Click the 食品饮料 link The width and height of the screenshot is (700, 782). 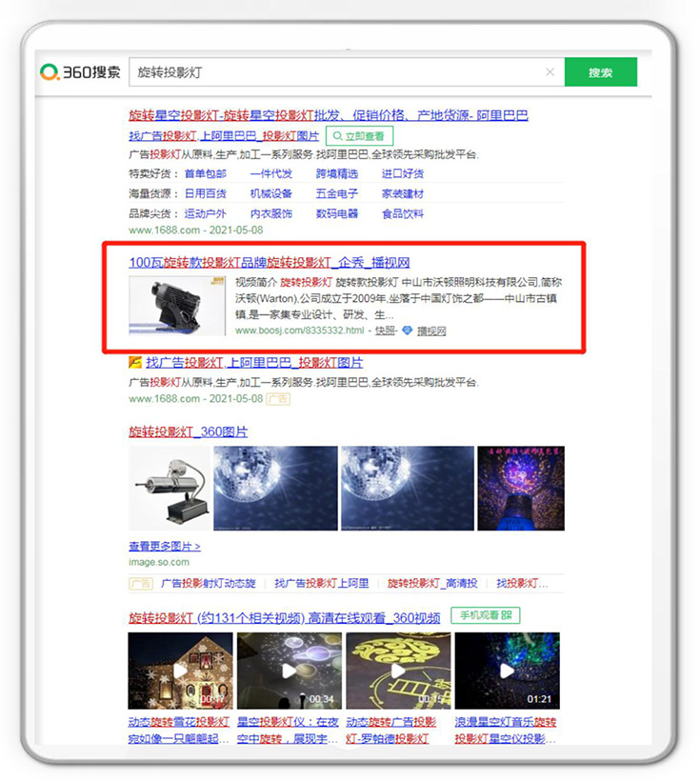[x=402, y=214]
